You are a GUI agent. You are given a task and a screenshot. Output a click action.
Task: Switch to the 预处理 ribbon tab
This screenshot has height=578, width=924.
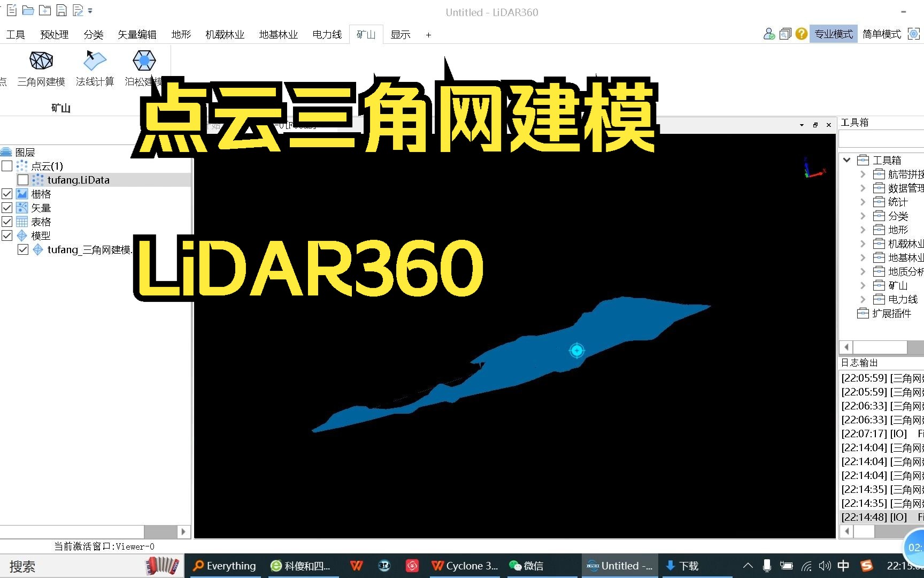coord(55,35)
